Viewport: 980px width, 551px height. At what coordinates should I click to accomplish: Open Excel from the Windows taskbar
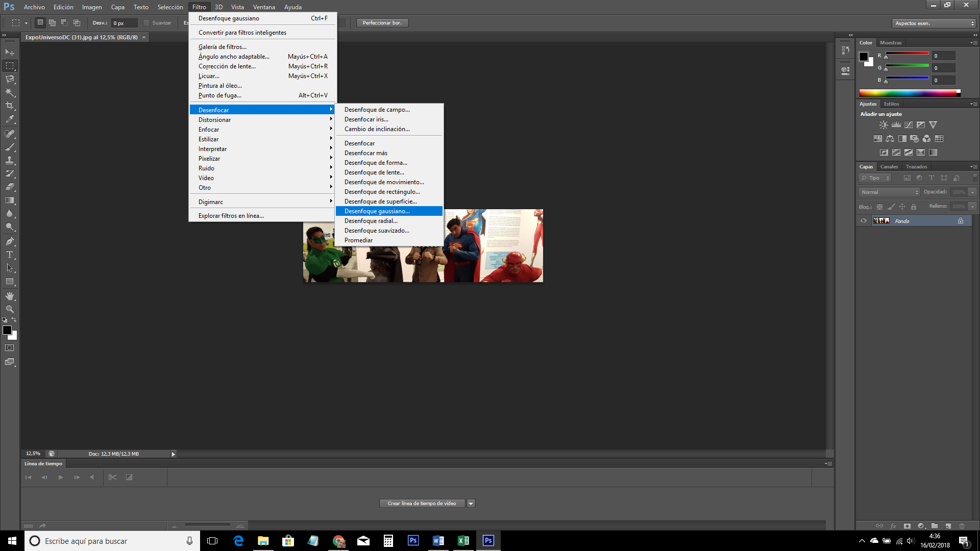tap(463, 541)
